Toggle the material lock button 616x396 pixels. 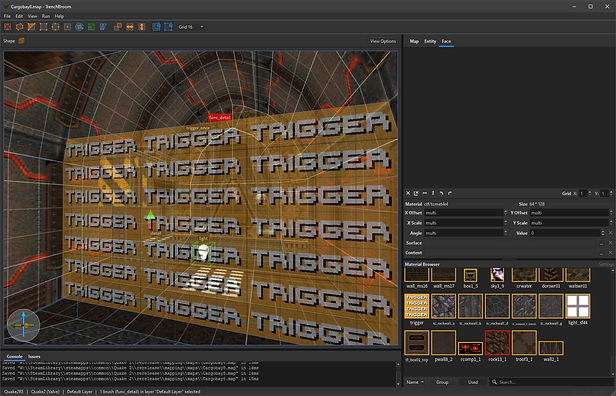[156, 27]
